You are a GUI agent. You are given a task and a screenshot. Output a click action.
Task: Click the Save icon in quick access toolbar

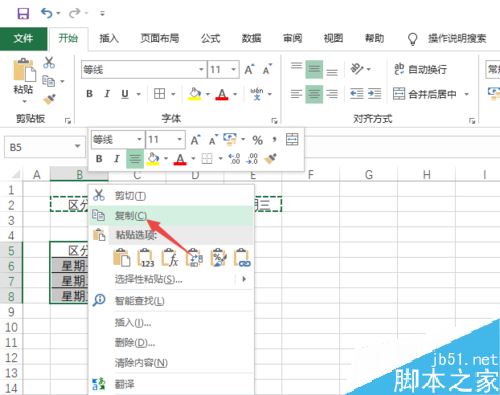point(23,13)
